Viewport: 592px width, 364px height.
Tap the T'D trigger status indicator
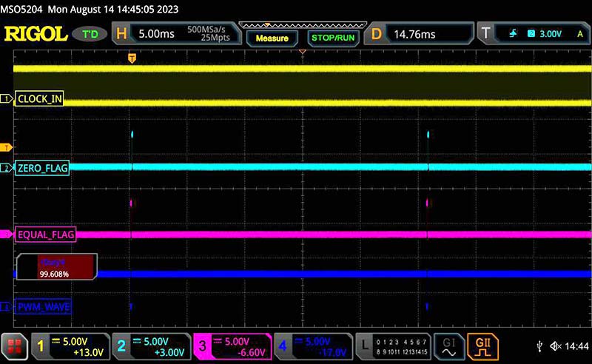click(90, 34)
